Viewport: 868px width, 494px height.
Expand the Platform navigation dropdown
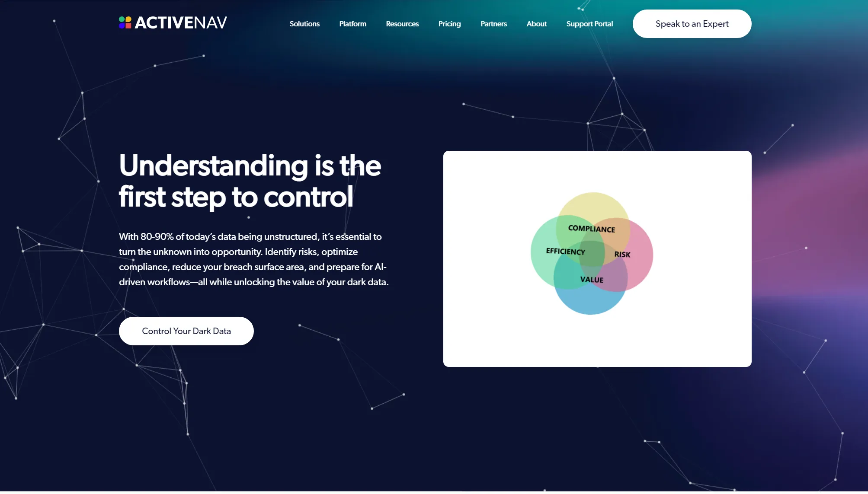(x=353, y=24)
